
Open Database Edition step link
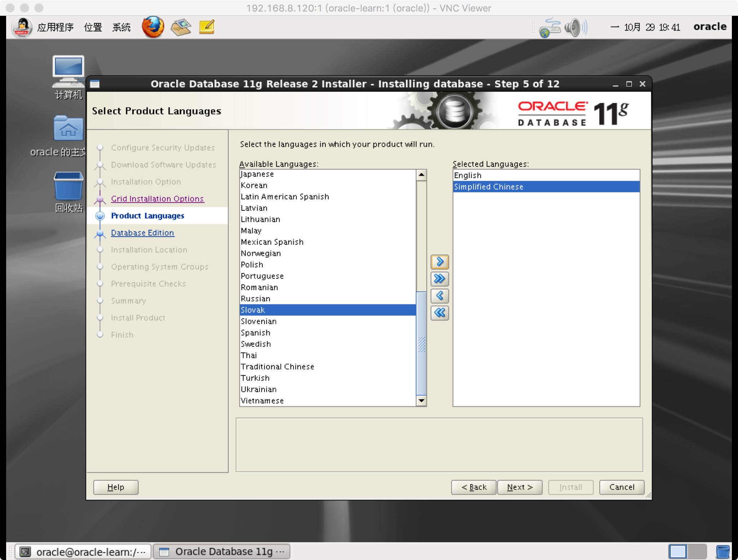click(142, 233)
